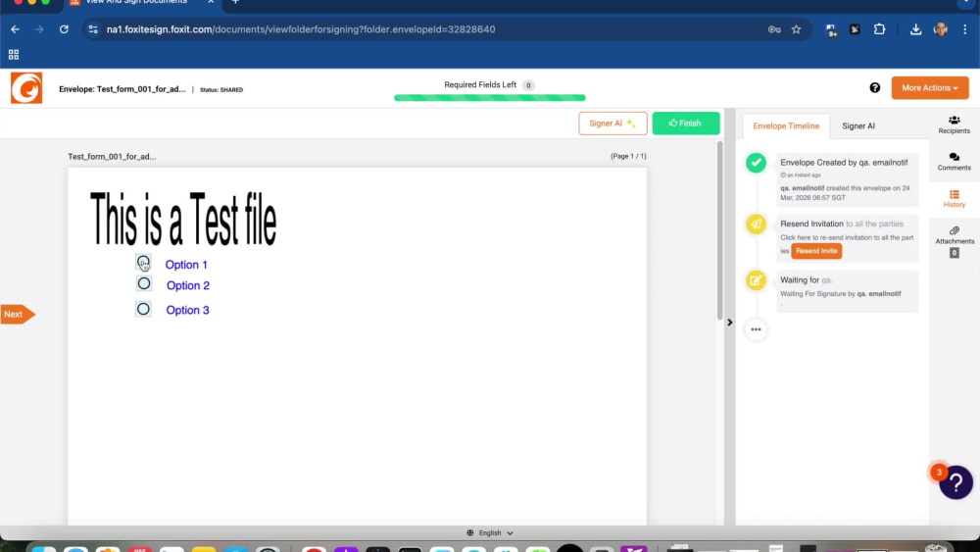Click the three dots timeline icon

click(756, 329)
